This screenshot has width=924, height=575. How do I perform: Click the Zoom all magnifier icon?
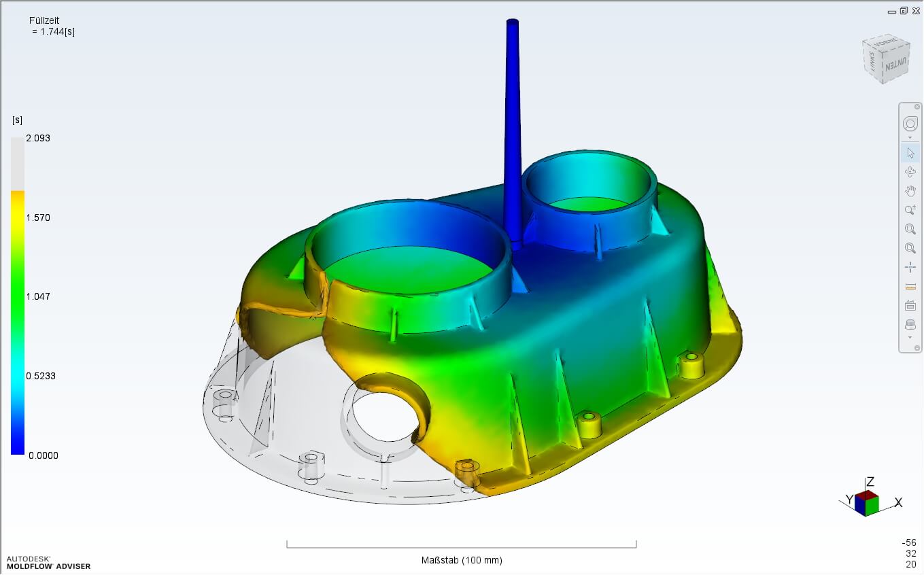(x=910, y=248)
